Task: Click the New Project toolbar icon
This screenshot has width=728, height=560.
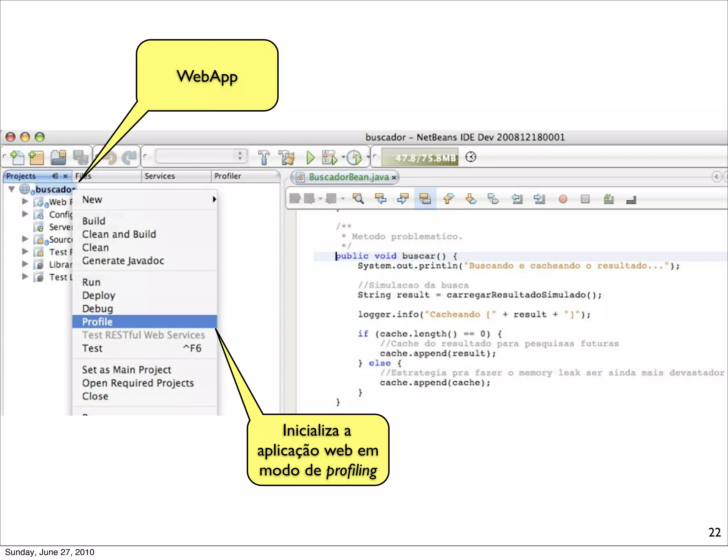Action: (x=36, y=157)
